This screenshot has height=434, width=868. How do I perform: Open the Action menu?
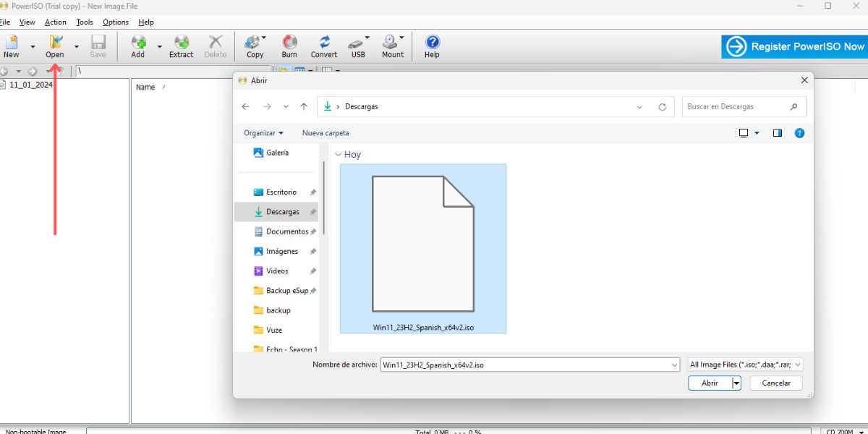[x=55, y=22]
